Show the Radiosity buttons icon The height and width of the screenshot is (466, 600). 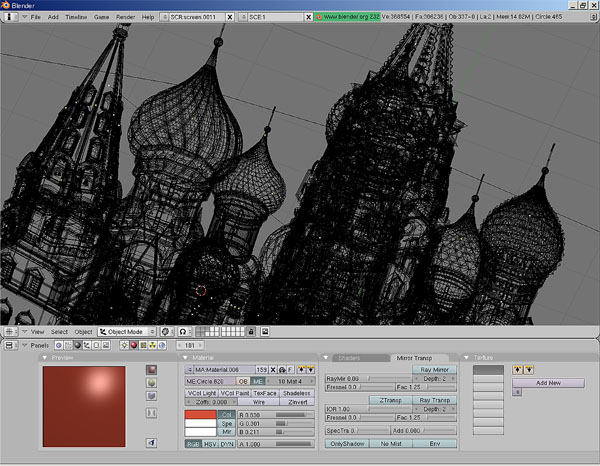[x=152, y=345]
